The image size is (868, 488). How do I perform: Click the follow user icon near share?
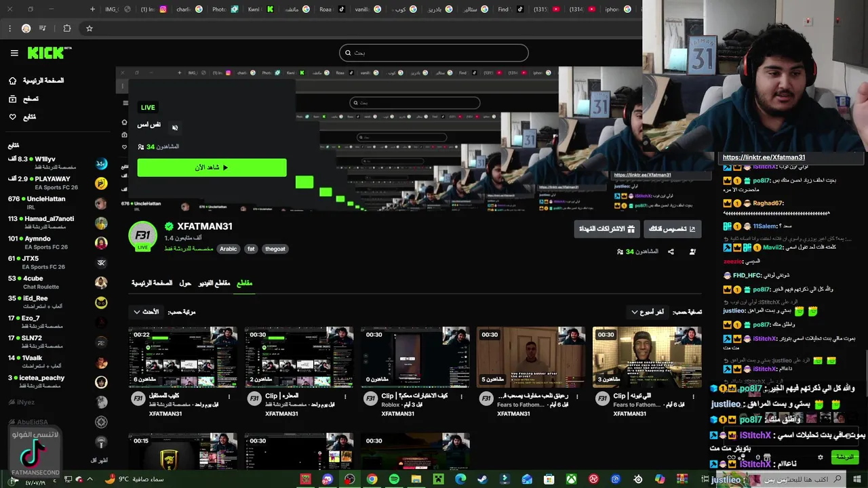pyautogui.click(x=692, y=251)
